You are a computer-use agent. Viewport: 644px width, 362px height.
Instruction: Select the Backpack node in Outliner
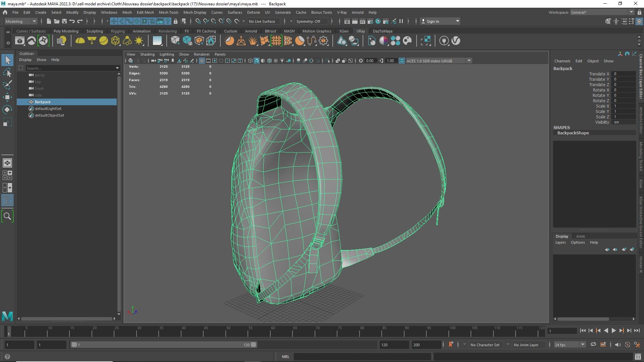pos(67,102)
